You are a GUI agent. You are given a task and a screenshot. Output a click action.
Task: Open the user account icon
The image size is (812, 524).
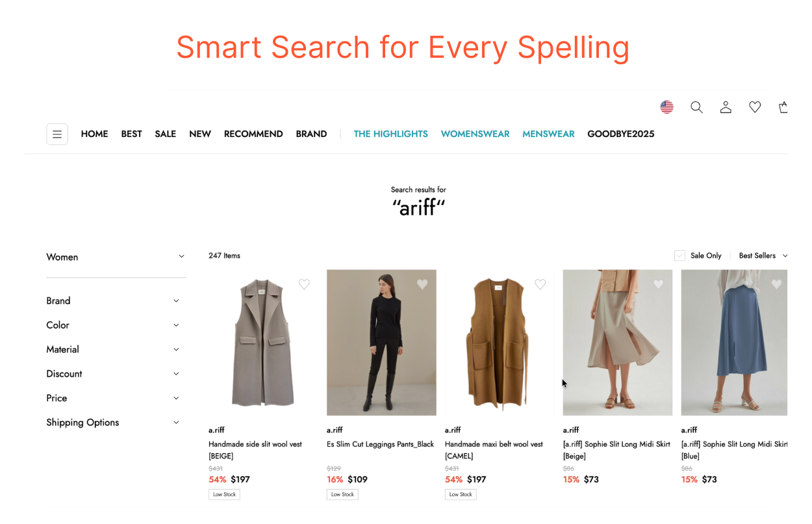726,107
